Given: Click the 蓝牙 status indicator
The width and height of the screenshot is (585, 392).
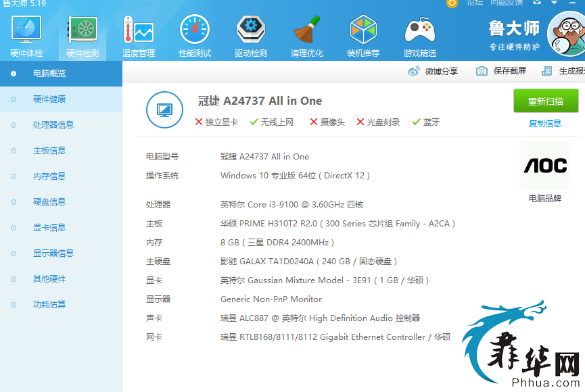Looking at the screenshot, I should click(x=426, y=122).
